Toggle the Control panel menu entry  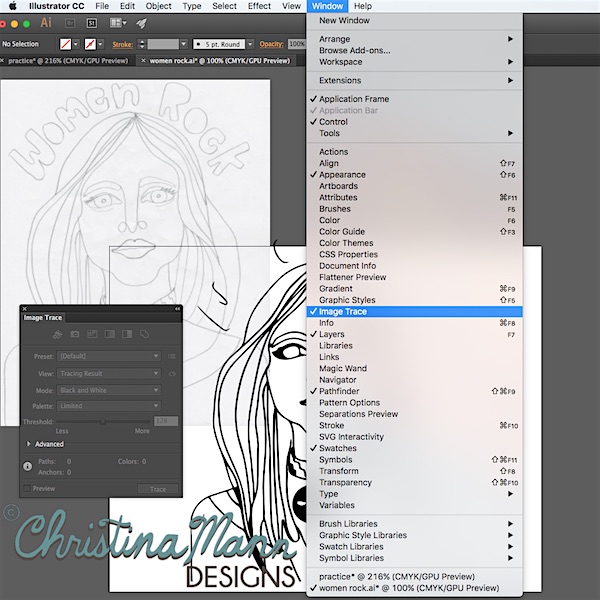414,122
